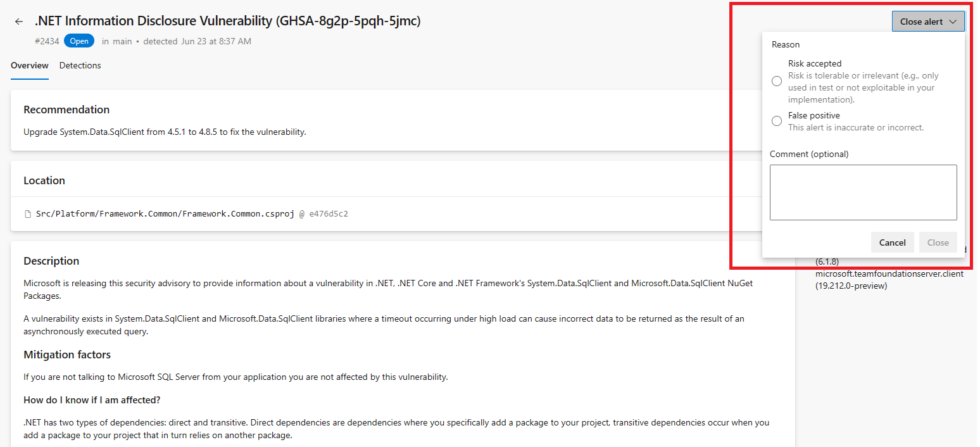The width and height of the screenshot is (980, 447).
Task: Select the Risk accepted reason
Action: 777,80
